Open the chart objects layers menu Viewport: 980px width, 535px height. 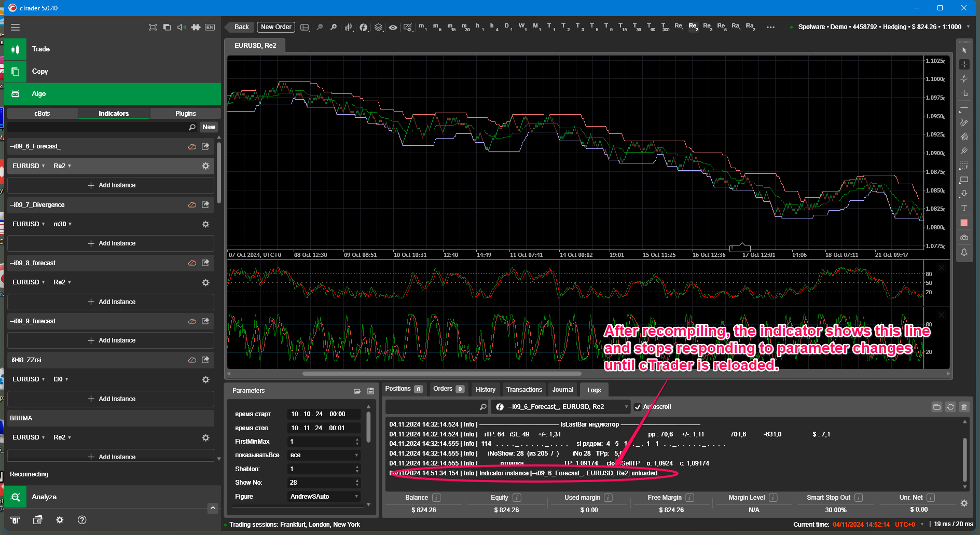(379, 27)
